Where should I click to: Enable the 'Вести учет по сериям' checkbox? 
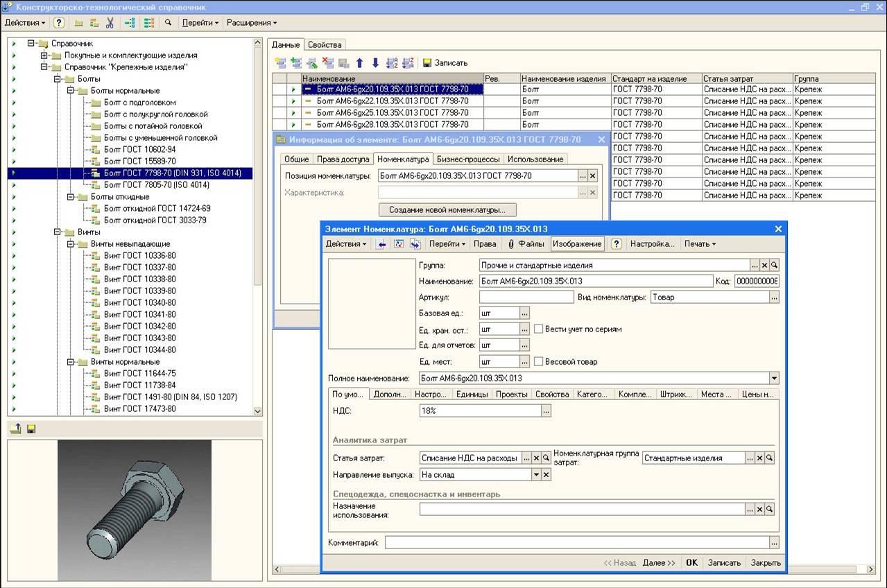coord(538,329)
